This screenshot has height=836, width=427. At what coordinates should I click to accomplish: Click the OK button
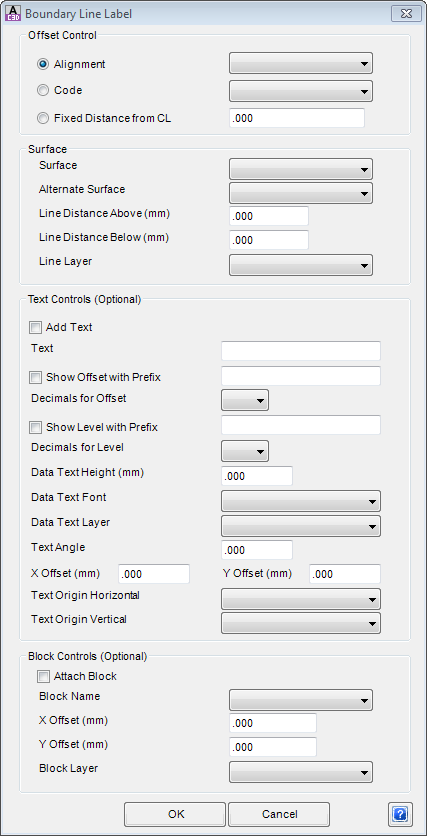175,814
